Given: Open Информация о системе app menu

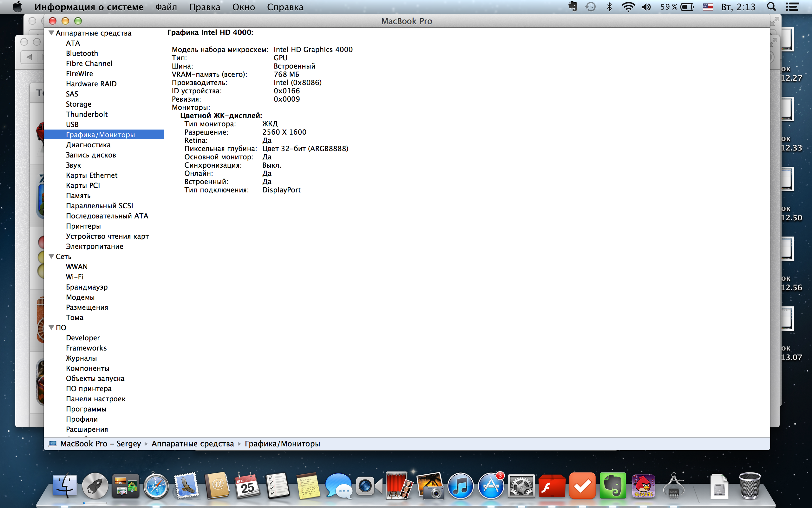Looking at the screenshot, I should pyautogui.click(x=89, y=7).
